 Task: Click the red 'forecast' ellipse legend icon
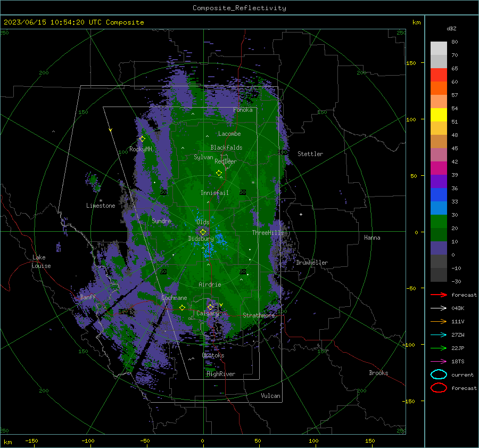[x=439, y=388]
